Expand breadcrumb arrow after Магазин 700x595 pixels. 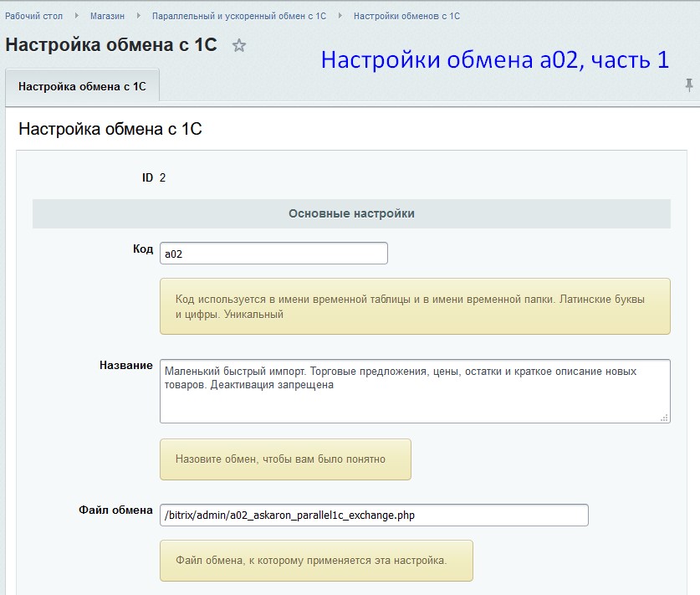point(138,16)
